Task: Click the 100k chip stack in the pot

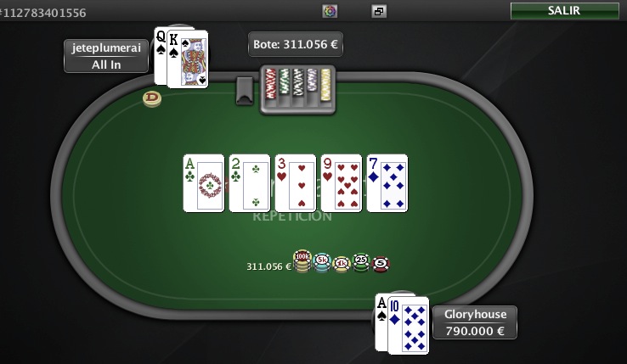Action: 302,261
